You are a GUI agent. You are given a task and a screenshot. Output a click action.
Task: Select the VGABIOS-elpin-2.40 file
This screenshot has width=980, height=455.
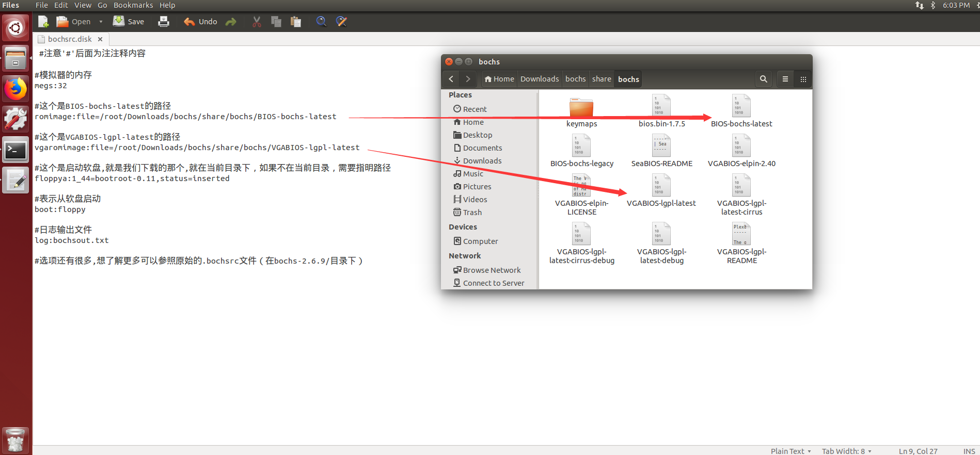[741, 151]
